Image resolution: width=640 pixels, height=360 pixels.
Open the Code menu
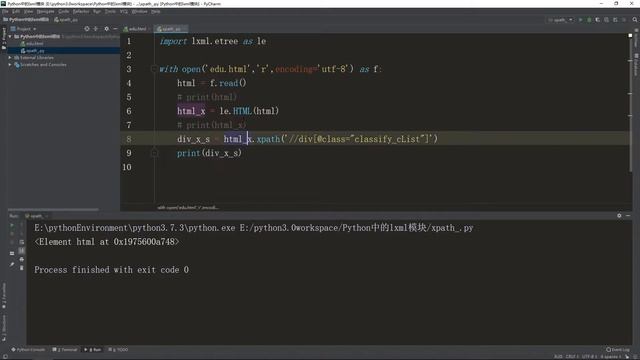point(64,11)
